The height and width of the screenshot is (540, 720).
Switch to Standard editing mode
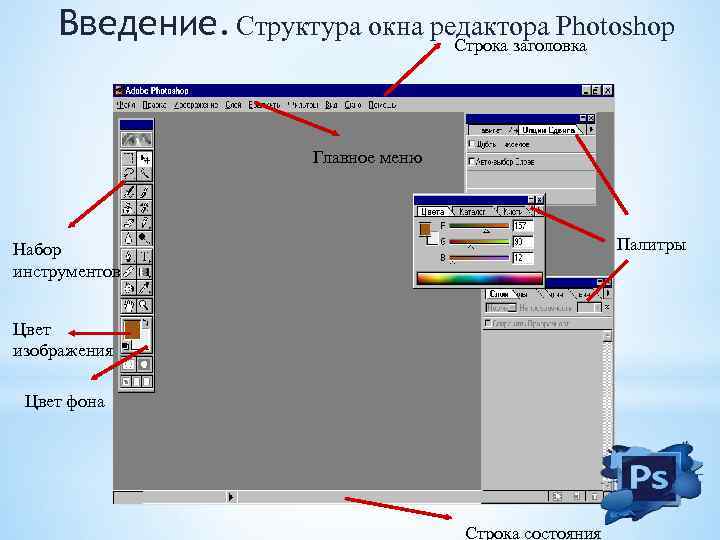(x=128, y=365)
